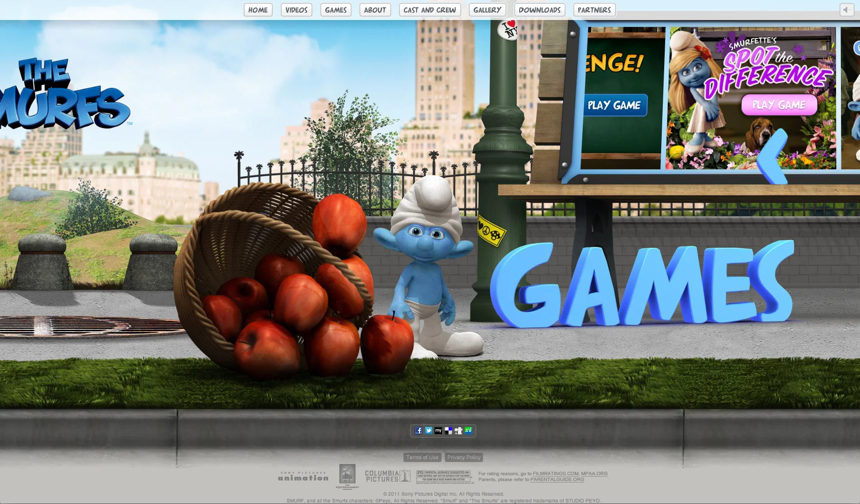Open Terms of Use
The image size is (860, 504).
pos(422,457)
